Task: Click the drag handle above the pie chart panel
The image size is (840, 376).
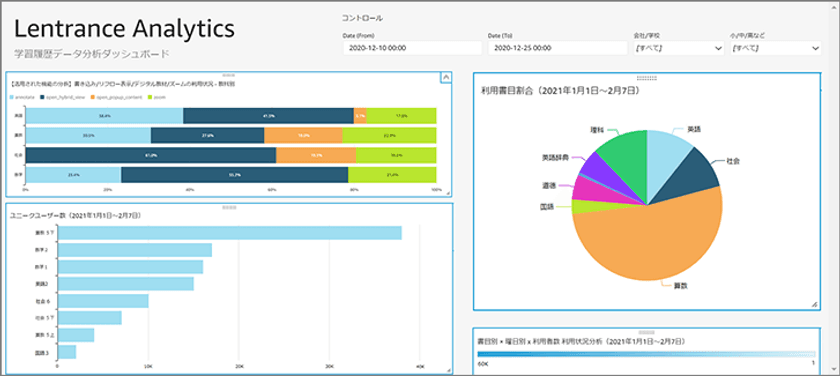Action: coord(647,78)
